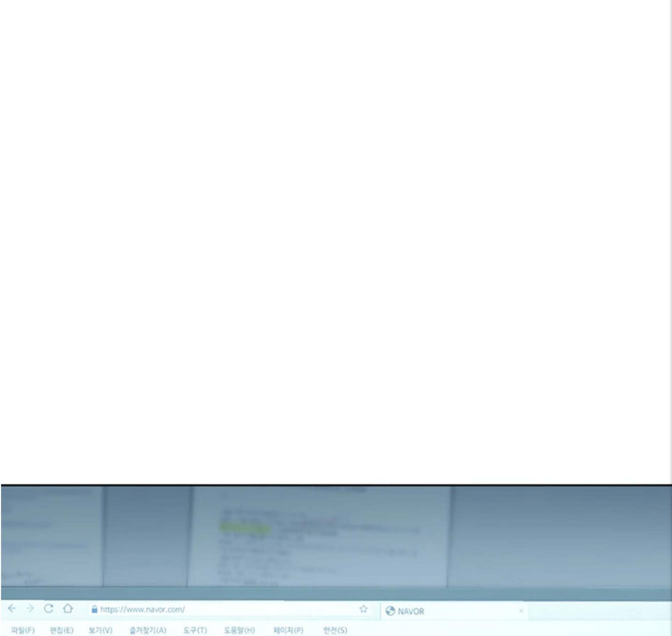Go back using the browser back arrow
This screenshot has height=636, width=672.
click(12, 608)
